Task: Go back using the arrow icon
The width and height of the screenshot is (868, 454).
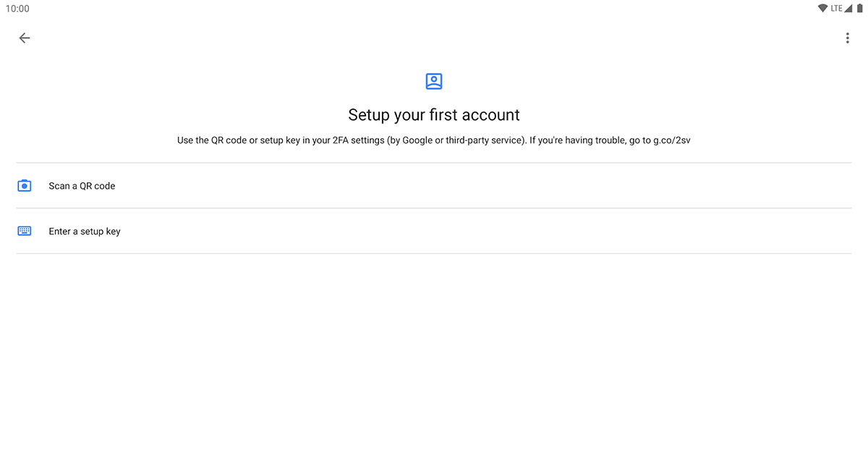Action: [25, 38]
